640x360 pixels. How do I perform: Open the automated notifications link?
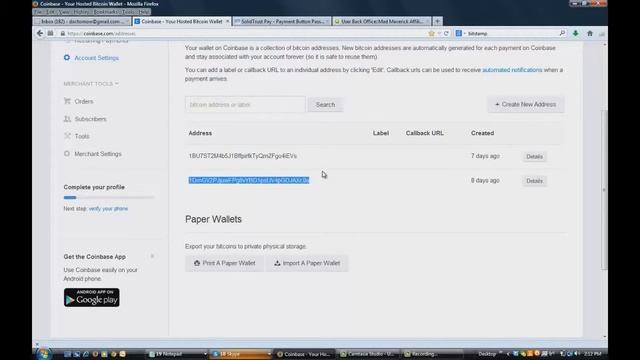(512, 70)
